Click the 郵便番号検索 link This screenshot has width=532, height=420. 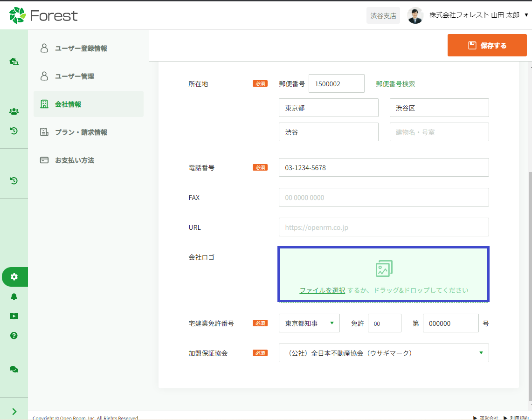[x=395, y=84]
